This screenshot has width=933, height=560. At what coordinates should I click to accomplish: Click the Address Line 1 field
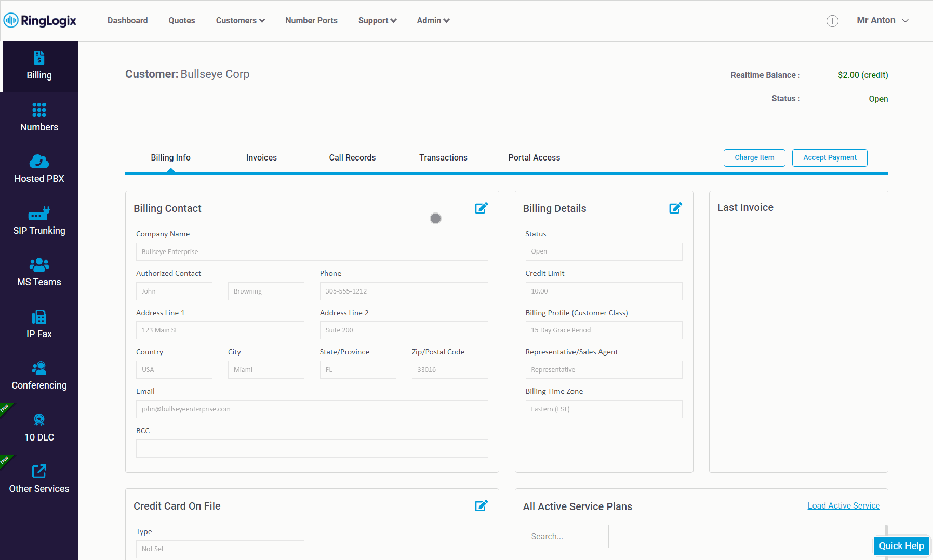(220, 330)
